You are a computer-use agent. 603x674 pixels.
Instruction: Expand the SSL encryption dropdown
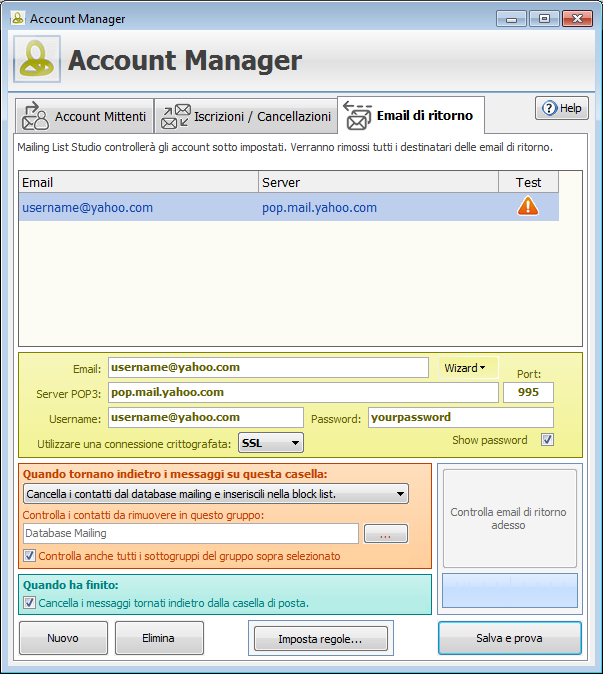(x=270, y=442)
